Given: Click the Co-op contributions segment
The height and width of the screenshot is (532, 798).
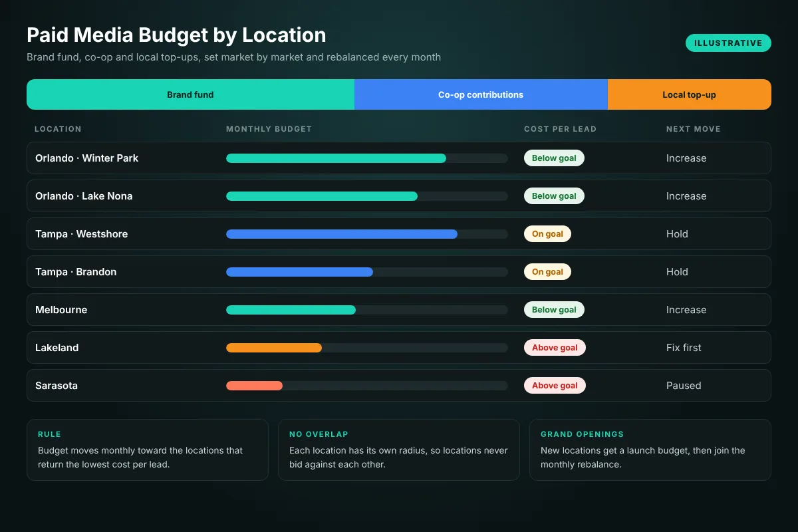Looking at the screenshot, I should point(481,94).
